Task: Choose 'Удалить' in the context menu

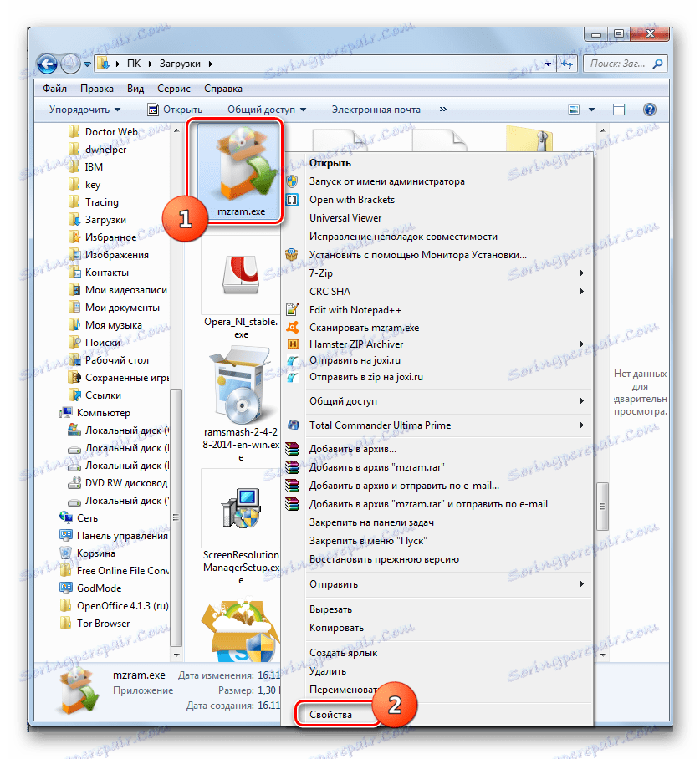Action: click(328, 671)
